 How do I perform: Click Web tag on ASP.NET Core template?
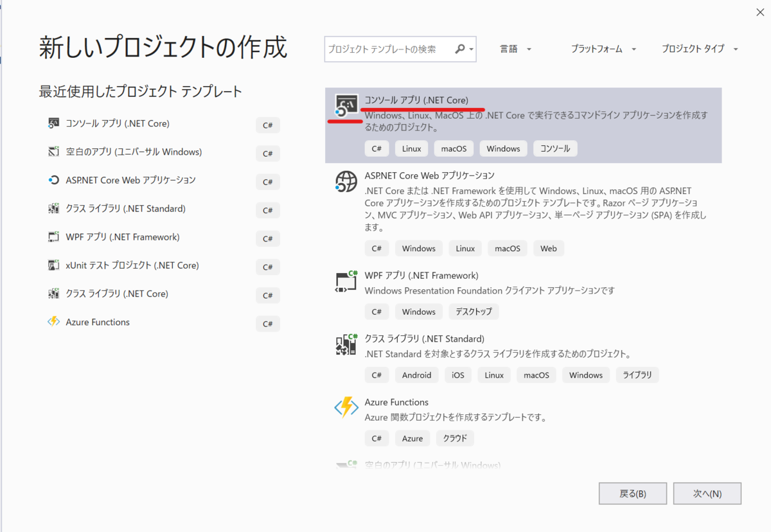(x=549, y=248)
